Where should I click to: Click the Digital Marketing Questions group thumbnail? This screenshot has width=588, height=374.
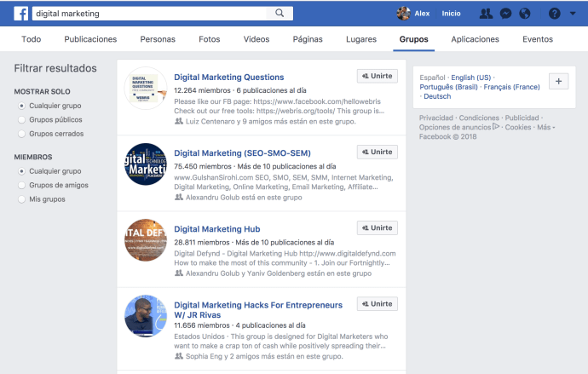click(x=146, y=88)
